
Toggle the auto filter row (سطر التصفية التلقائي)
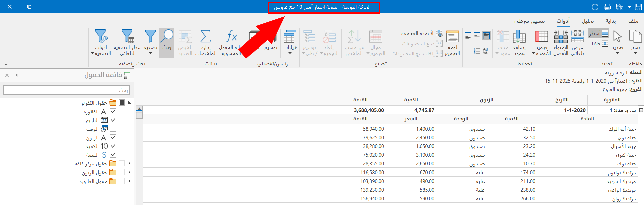(128, 43)
